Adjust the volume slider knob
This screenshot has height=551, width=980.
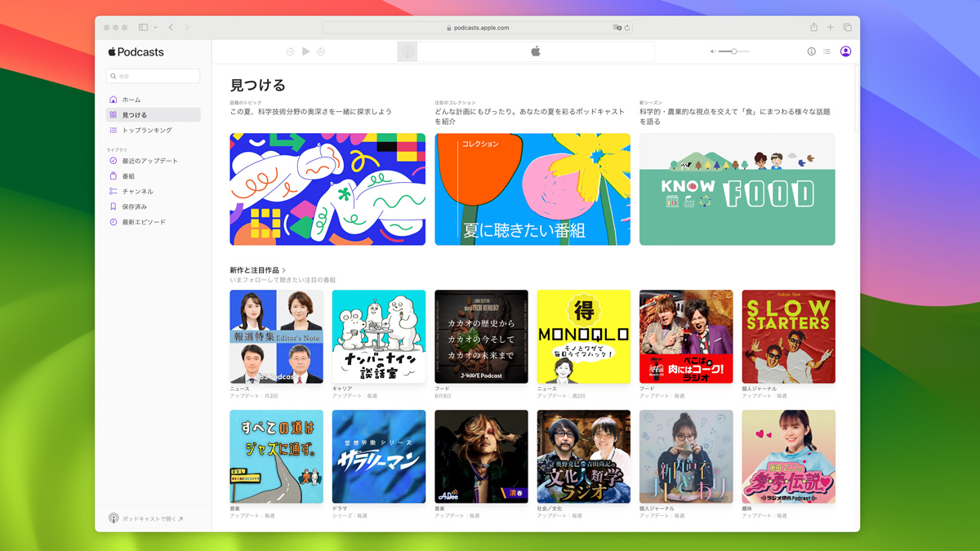pyautogui.click(x=734, y=51)
